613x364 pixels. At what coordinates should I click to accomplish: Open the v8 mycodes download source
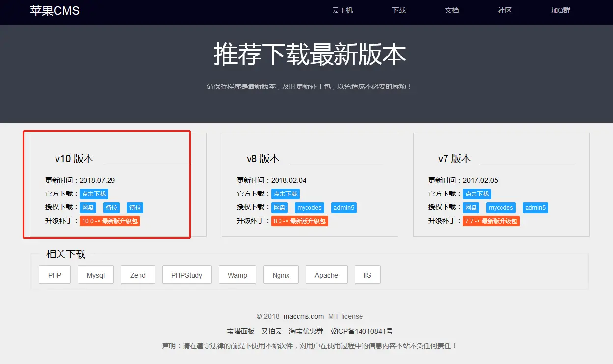(x=309, y=207)
